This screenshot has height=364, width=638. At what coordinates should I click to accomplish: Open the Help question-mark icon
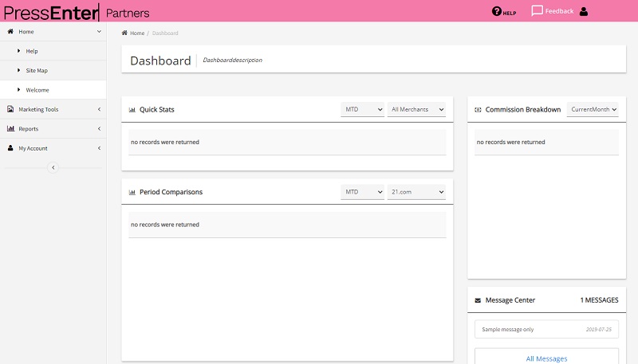[x=496, y=11]
